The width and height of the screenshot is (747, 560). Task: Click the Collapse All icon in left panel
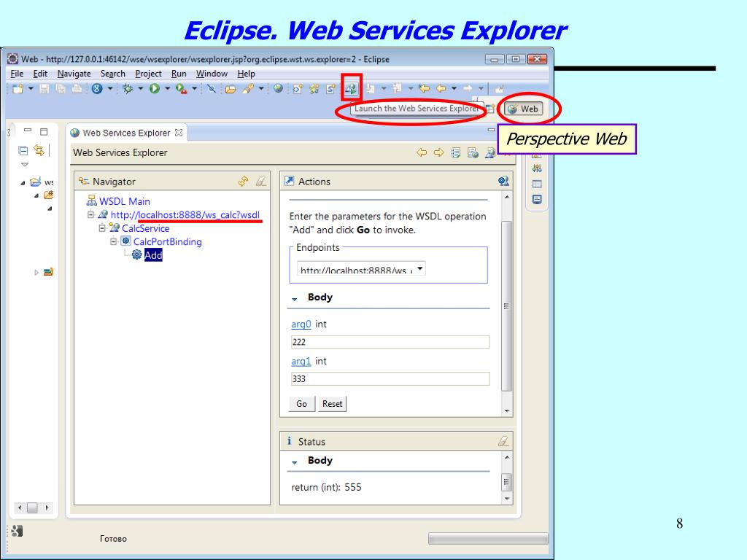[x=23, y=151]
